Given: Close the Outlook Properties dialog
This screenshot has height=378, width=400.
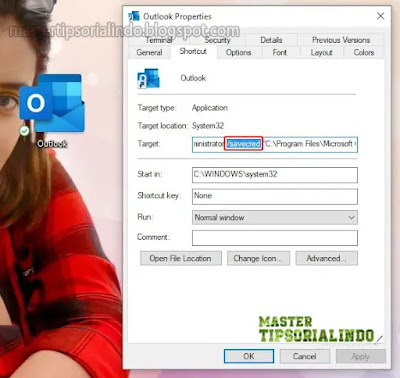Looking at the screenshot, I should (x=381, y=16).
